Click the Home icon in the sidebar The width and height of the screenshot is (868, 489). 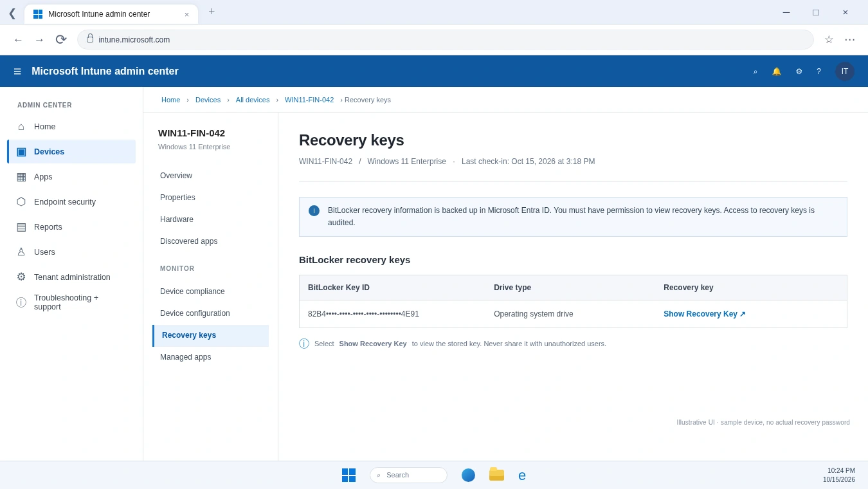(x=21, y=127)
